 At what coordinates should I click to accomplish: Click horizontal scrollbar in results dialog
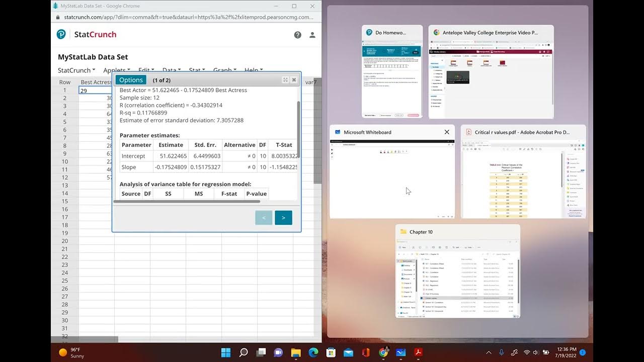pos(187,201)
